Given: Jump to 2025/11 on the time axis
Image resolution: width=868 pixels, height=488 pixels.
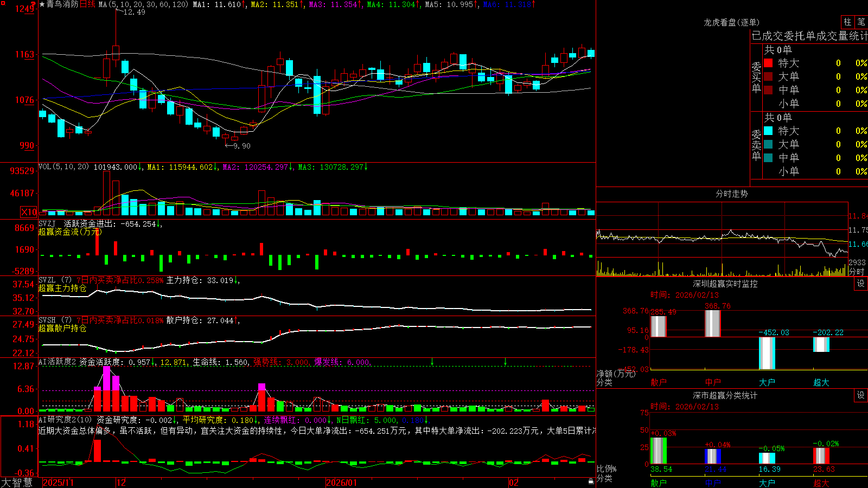Looking at the screenshot, I should [58, 483].
